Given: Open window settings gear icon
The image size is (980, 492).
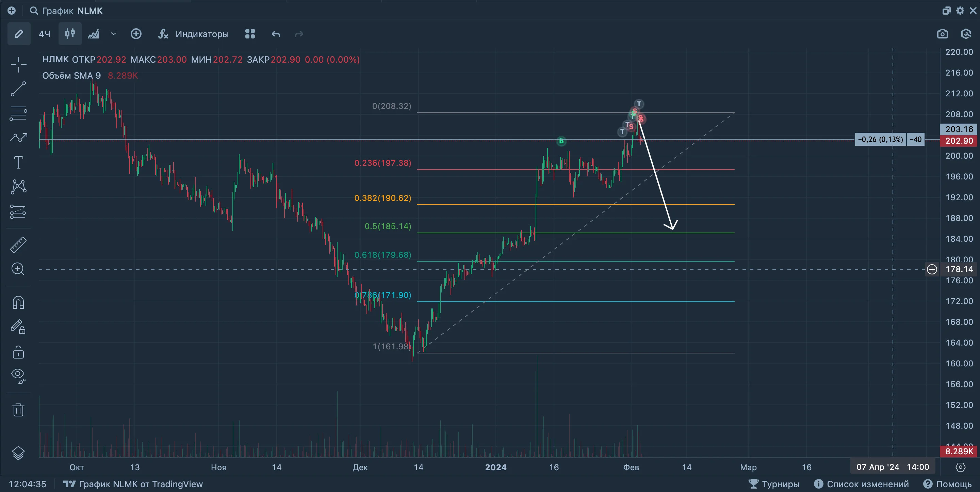Looking at the screenshot, I should [x=960, y=11].
